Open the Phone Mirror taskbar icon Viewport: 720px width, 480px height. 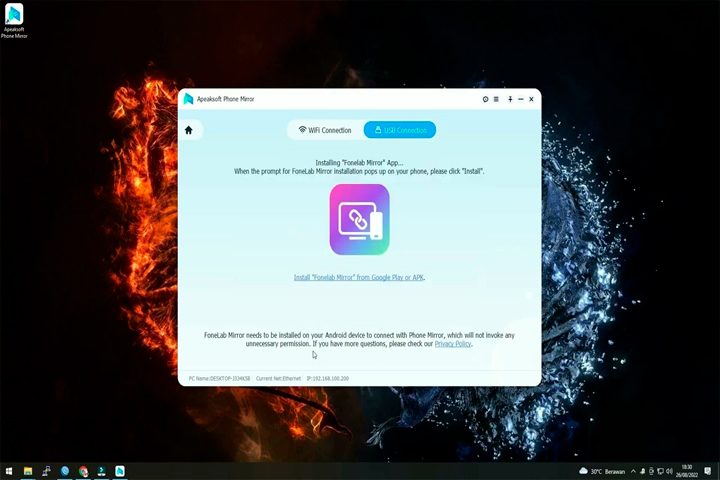coord(120,471)
